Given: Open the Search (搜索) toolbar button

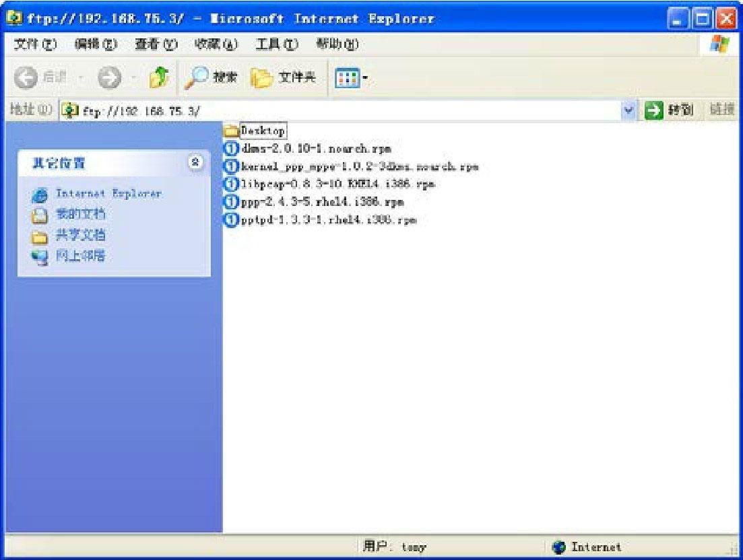Looking at the screenshot, I should click(x=212, y=77).
